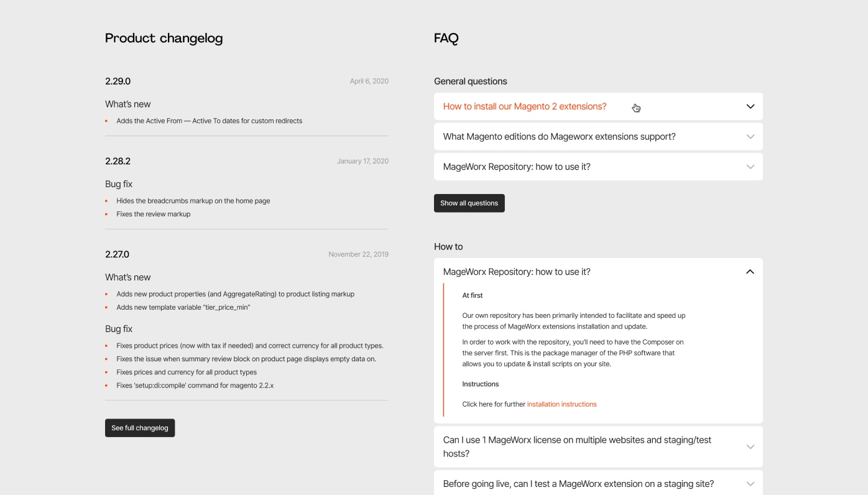Open the 'MageWorx Repository: how to use it?' question under General questions

[516, 166]
